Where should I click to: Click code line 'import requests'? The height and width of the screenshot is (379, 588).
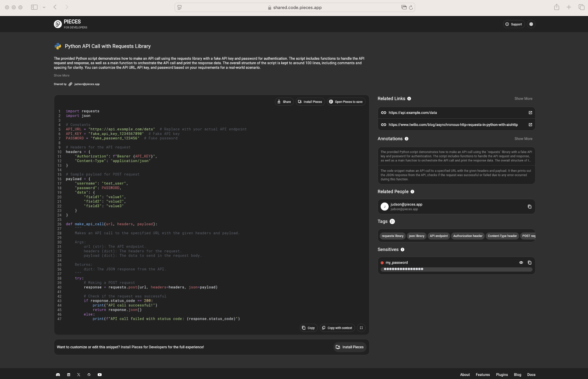(83, 111)
